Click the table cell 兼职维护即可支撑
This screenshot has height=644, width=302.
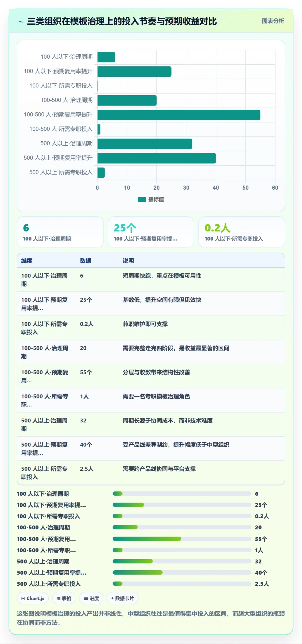pos(145,324)
